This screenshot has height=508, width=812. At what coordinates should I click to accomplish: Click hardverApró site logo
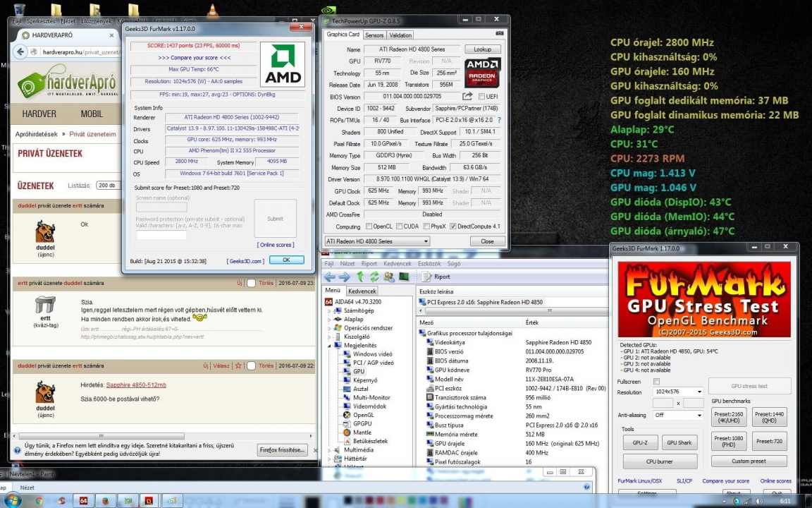coord(66,82)
